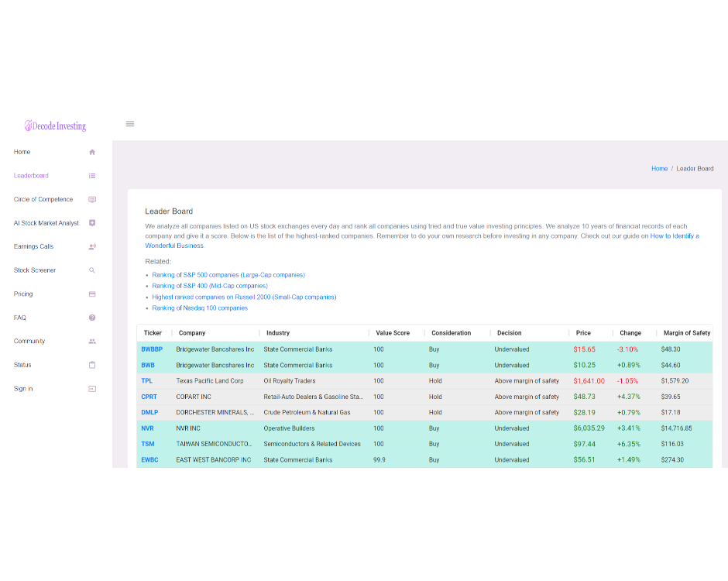Sort by the Value Score column header
This screenshot has width=728, height=581.
[x=393, y=333]
